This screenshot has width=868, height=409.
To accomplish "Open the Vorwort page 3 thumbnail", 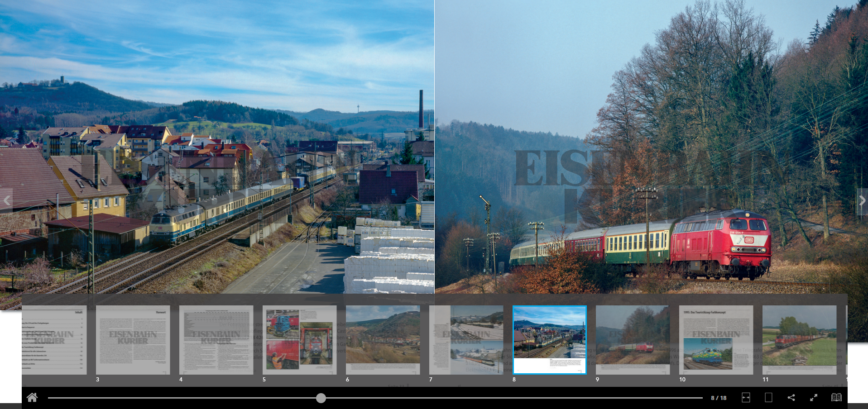I will point(133,340).
